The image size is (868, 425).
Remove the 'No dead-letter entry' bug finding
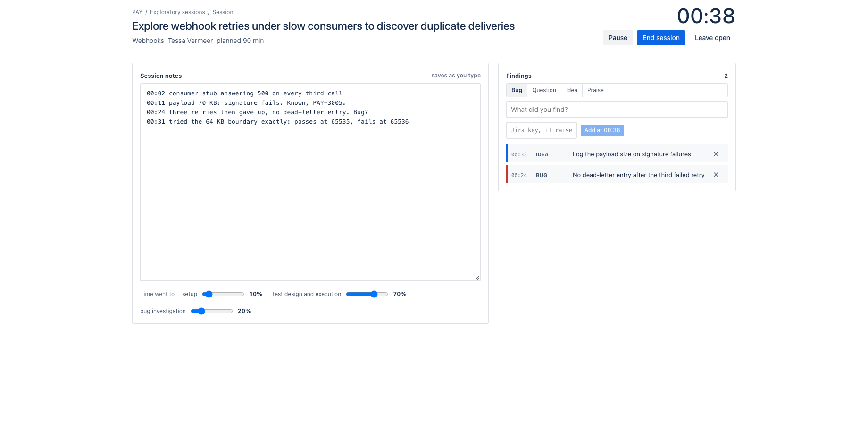click(716, 175)
